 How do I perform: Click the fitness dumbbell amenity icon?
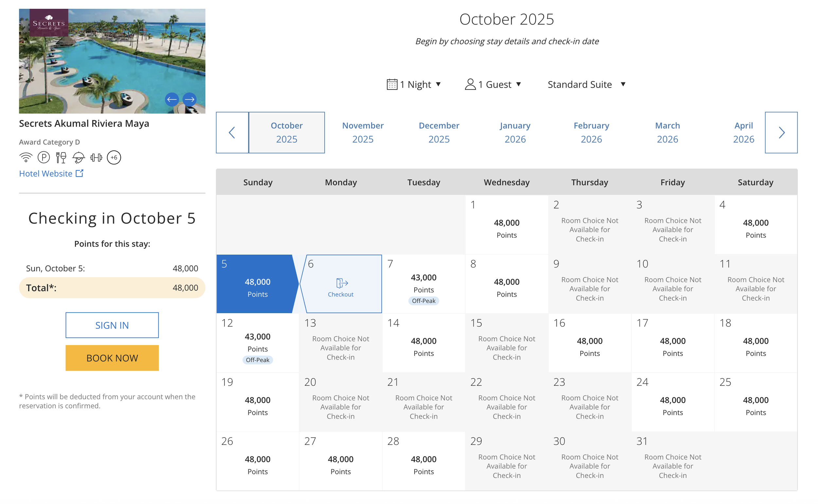[96, 157]
